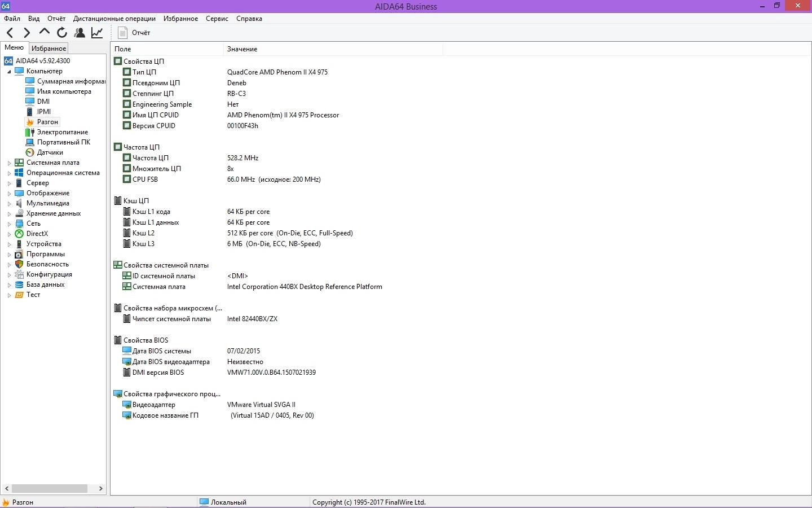
Task: Expand the Системная плата tree node
Action: coord(9,163)
